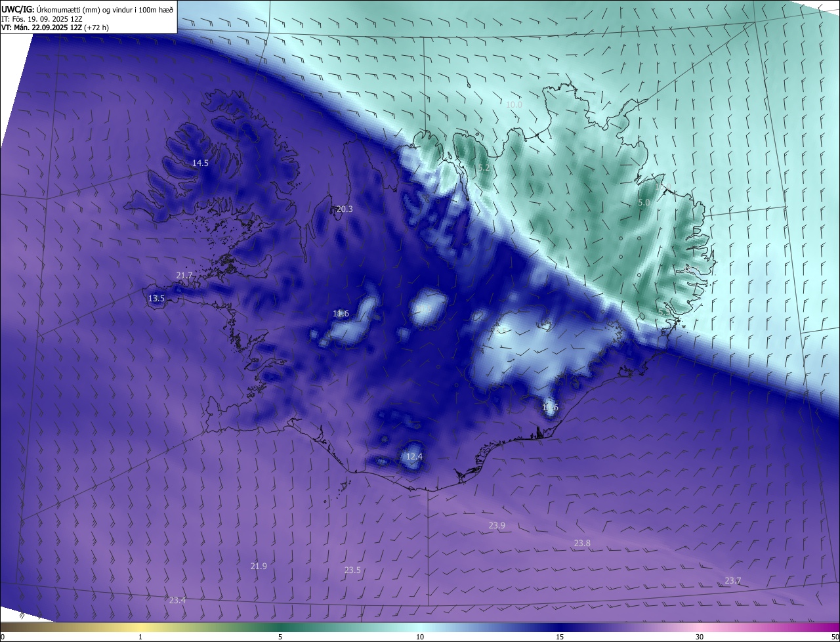
Task: Select the 20.3 value label
Action: (345, 209)
